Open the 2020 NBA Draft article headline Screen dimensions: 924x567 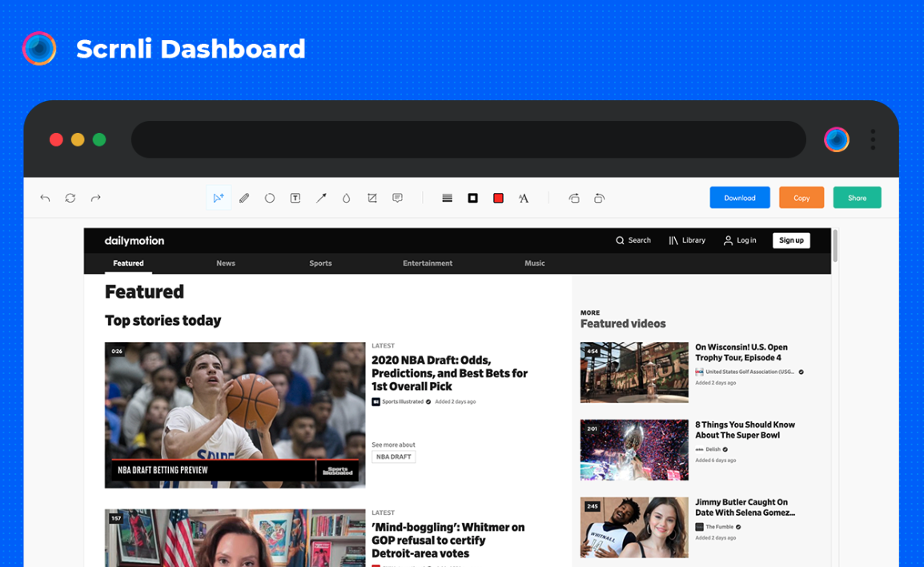tap(450, 373)
